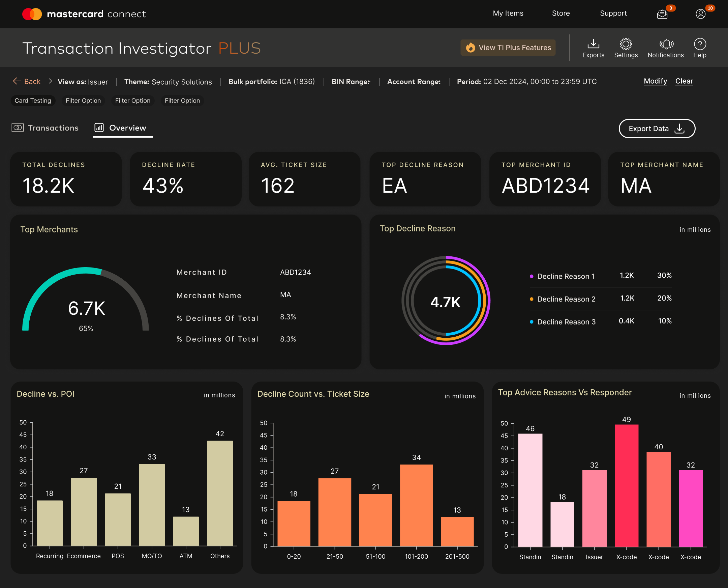Image resolution: width=728 pixels, height=588 pixels.
Task: Select the Overview tab
Action: 122,128
